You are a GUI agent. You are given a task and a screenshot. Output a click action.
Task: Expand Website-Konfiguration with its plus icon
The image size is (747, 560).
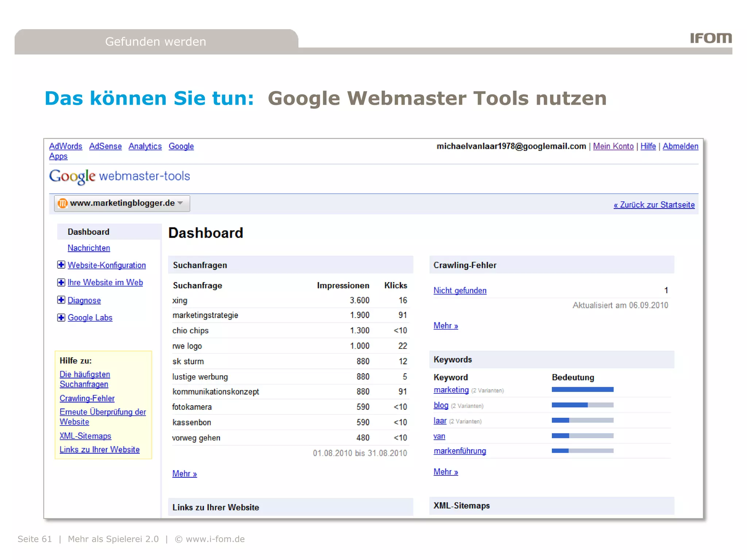61,265
